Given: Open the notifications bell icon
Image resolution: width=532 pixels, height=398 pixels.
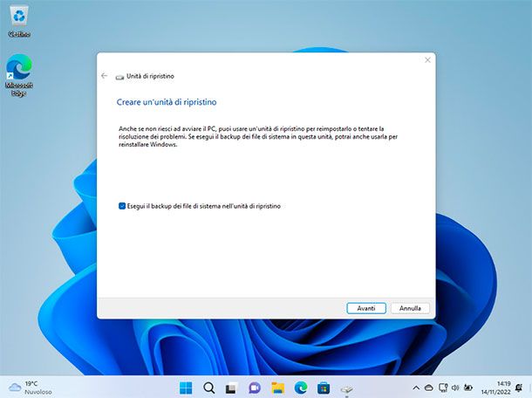Looking at the screenshot, I should click(x=518, y=388).
